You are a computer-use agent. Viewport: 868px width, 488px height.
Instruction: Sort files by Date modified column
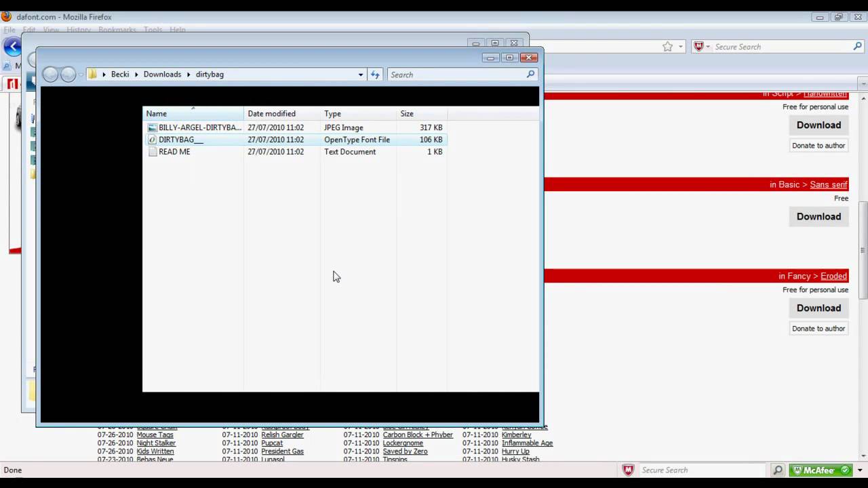282,113
